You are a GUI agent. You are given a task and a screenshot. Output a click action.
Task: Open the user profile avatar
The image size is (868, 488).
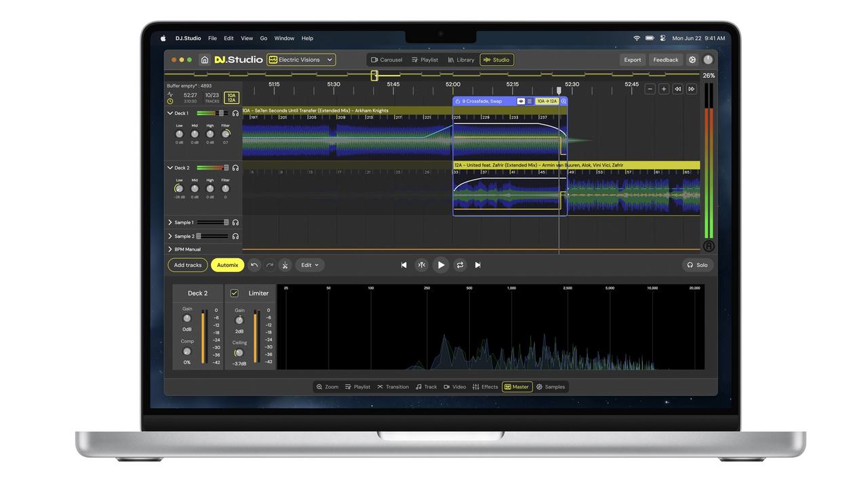[x=708, y=60]
